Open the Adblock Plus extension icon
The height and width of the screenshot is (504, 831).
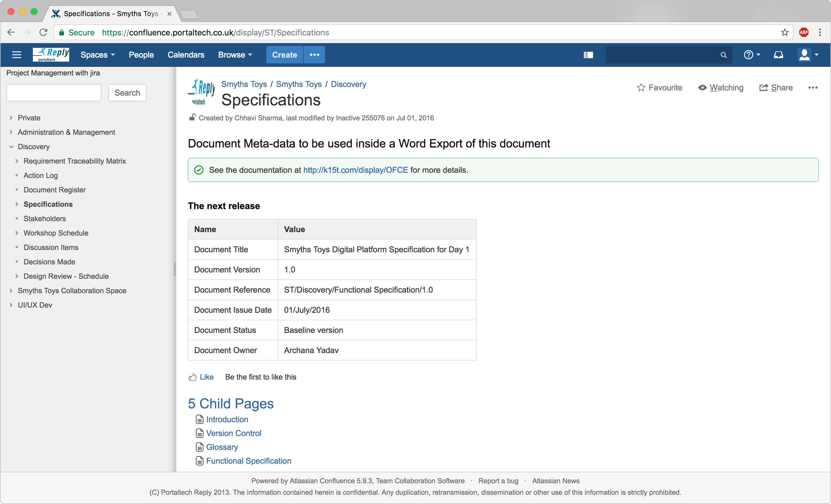(804, 32)
